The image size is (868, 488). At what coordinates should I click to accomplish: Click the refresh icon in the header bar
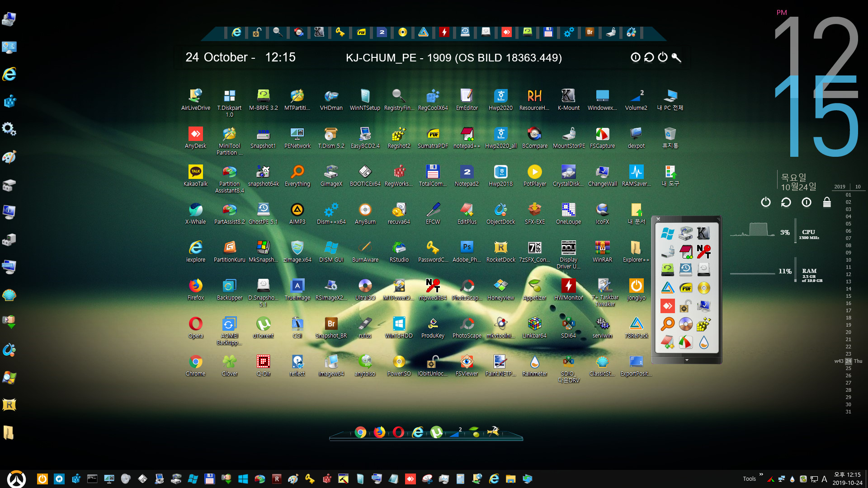click(649, 57)
